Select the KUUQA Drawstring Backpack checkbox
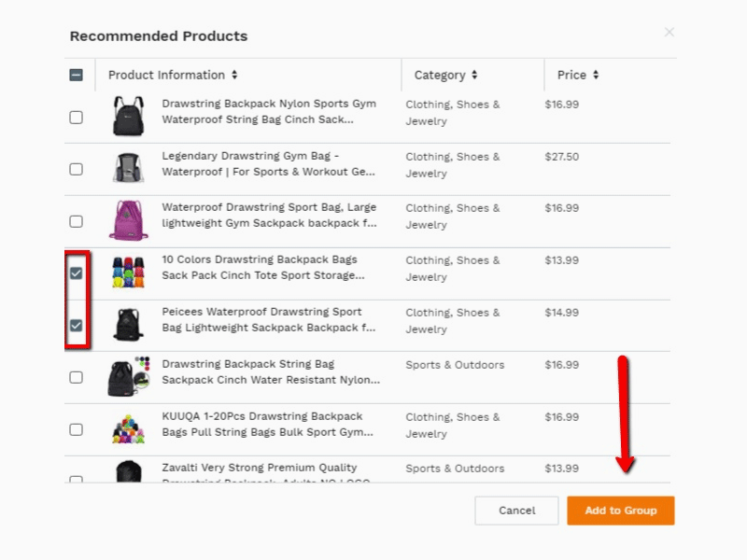Viewport: 747px width, 560px height. [x=77, y=429]
